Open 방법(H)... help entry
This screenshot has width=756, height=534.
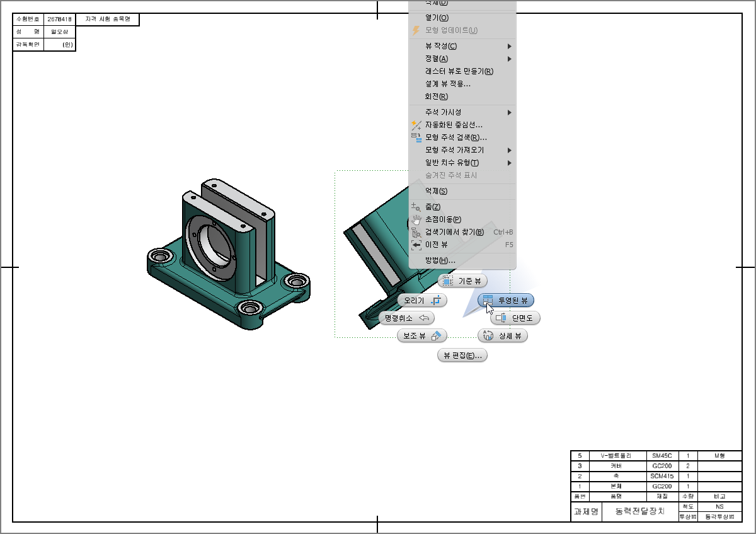(462, 260)
